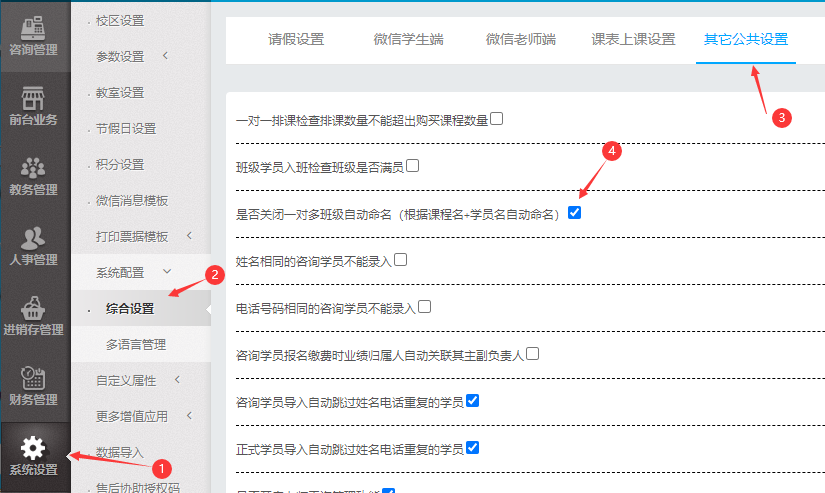
Task: Expand 打印票据模板 submenu arrow
Action: pyautogui.click(x=189, y=236)
